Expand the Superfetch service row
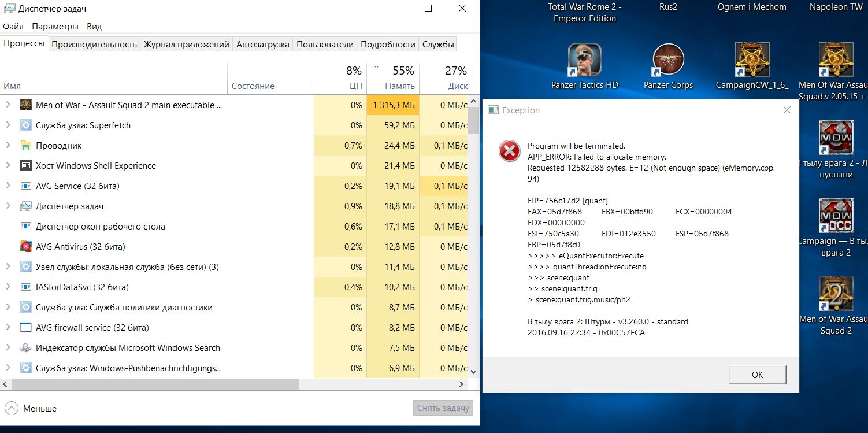This screenshot has width=868, height=433. pos(8,125)
